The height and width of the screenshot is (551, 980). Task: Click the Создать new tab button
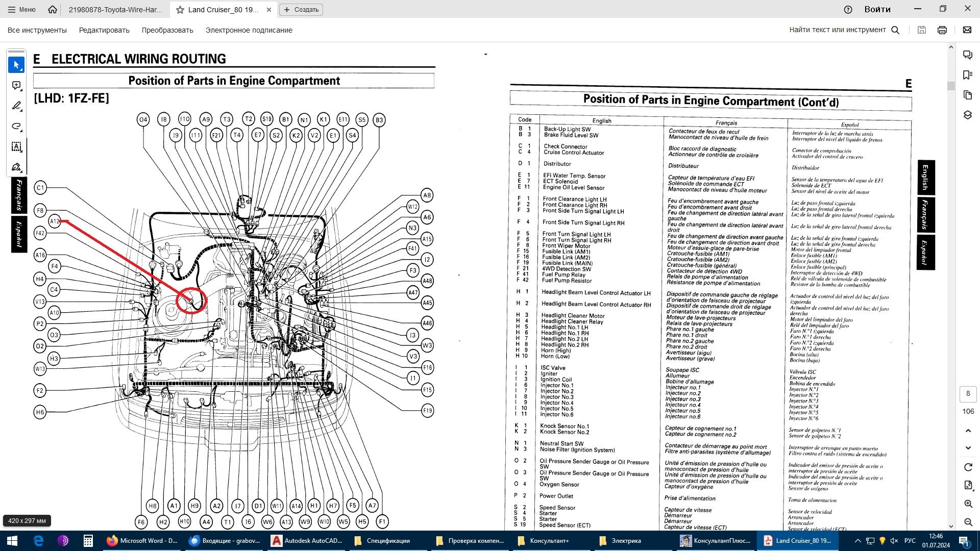point(301,10)
